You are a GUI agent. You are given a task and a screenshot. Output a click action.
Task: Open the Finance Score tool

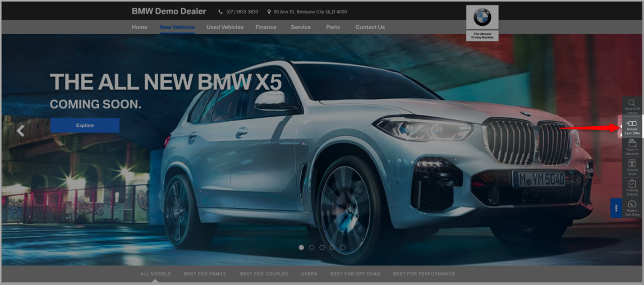click(x=632, y=167)
